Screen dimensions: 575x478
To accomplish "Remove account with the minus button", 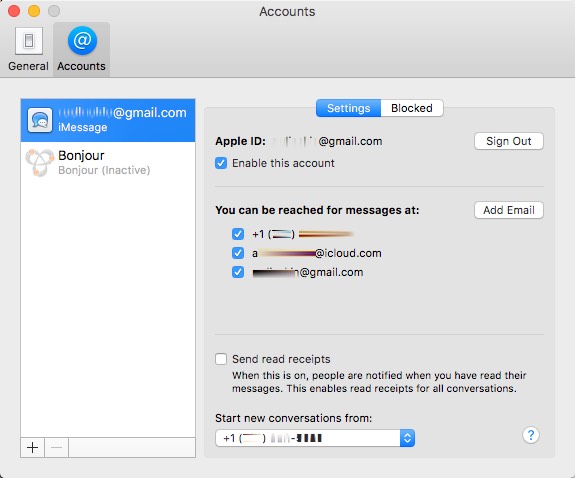I will pyautogui.click(x=56, y=448).
